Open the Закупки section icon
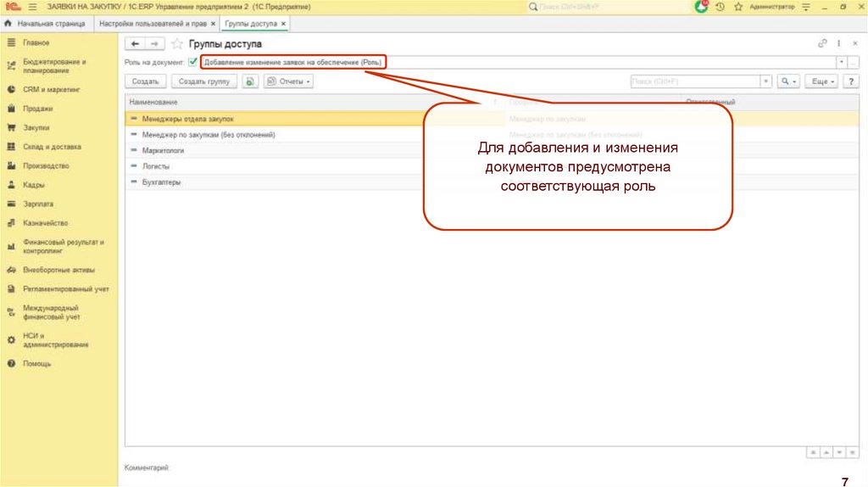Screen dimensions: 868x487 (12, 127)
